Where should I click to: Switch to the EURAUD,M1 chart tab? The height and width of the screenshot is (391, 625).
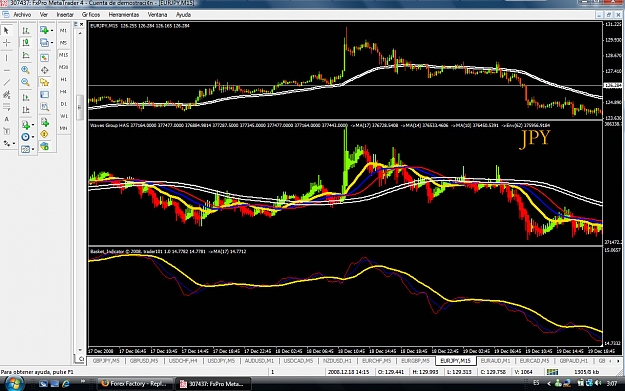[495, 361]
